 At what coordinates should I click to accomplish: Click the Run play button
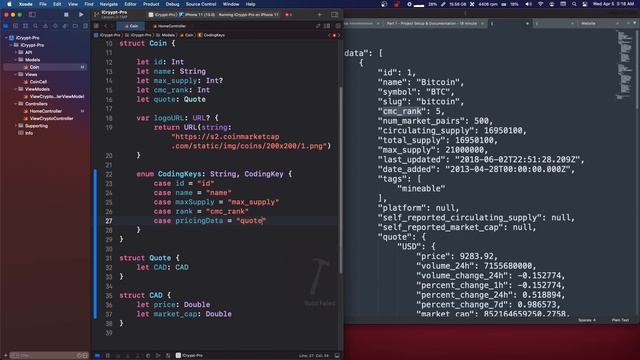click(81, 15)
